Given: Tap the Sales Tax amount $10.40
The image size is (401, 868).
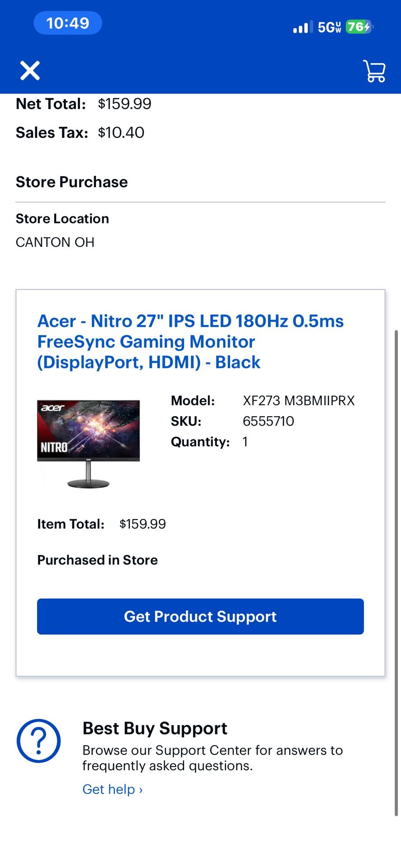Looking at the screenshot, I should pyautogui.click(x=119, y=132).
